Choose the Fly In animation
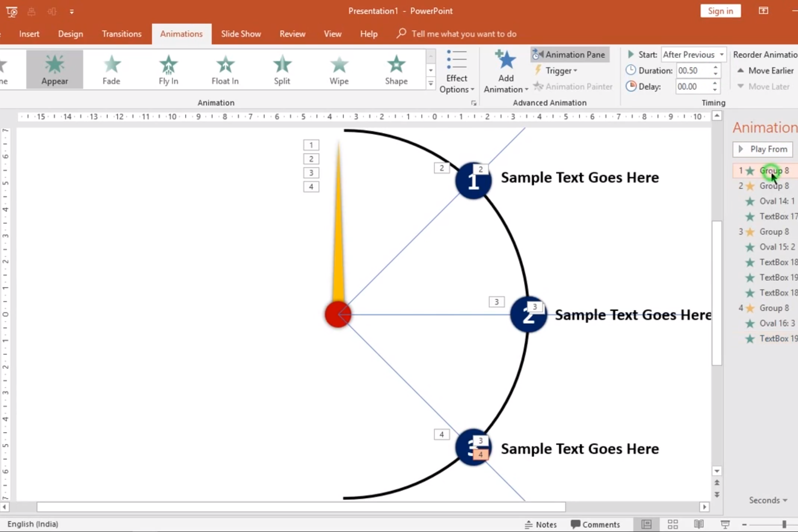This screenshot has height=532, width=798. coord(168,70)
